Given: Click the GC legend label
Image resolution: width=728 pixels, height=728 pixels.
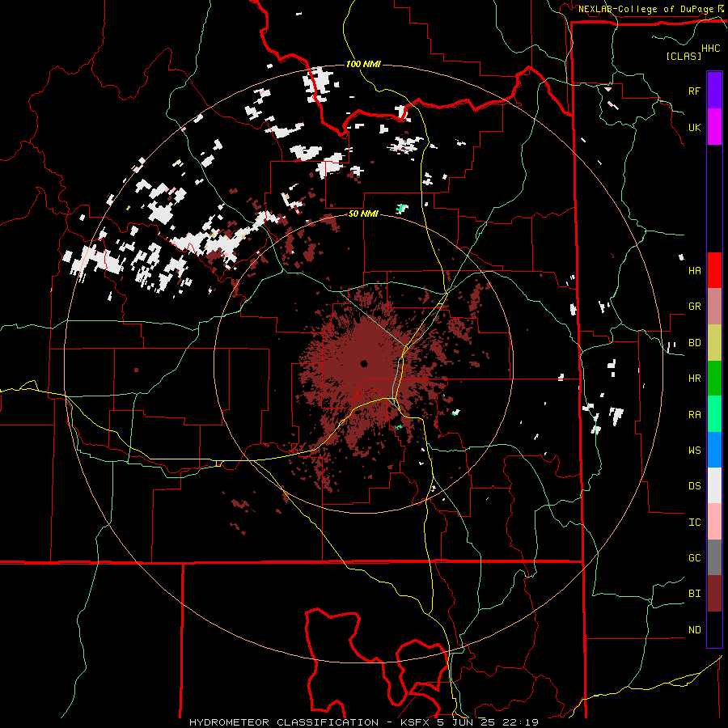Looking at the screenshot, I should click(x=694, y=557).
